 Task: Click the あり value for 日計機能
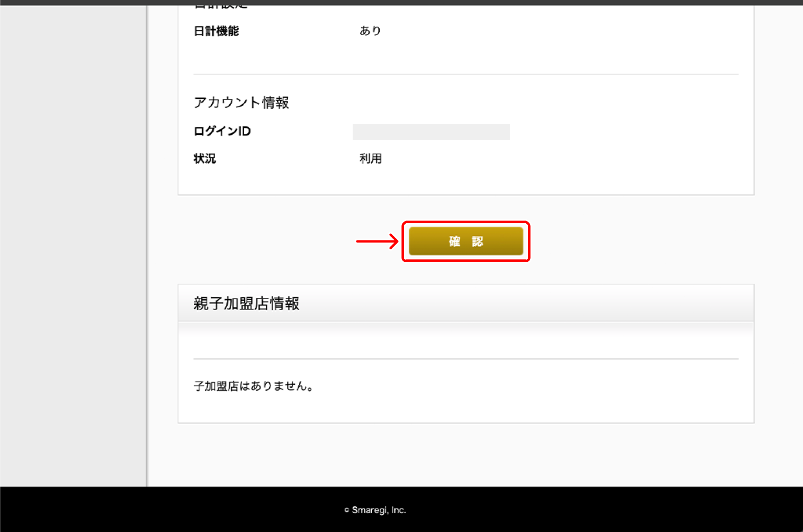point(371,31)
